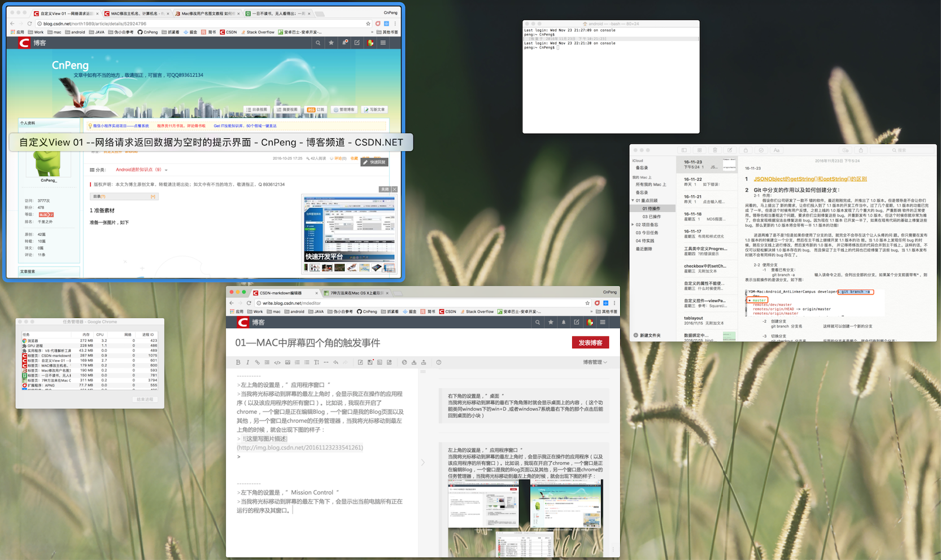Click the red 发表博客 publish button
Image resolution: width=941 pixels, height=560 pixels.
(590, 343)
